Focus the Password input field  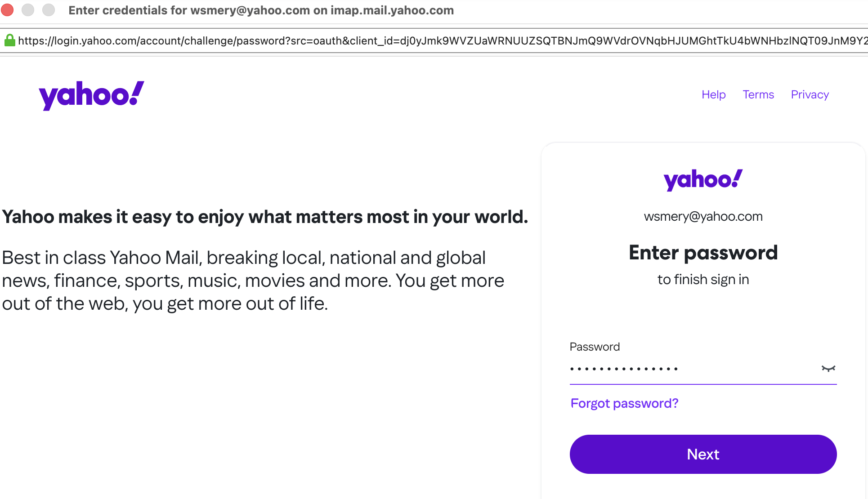[693, 369]
